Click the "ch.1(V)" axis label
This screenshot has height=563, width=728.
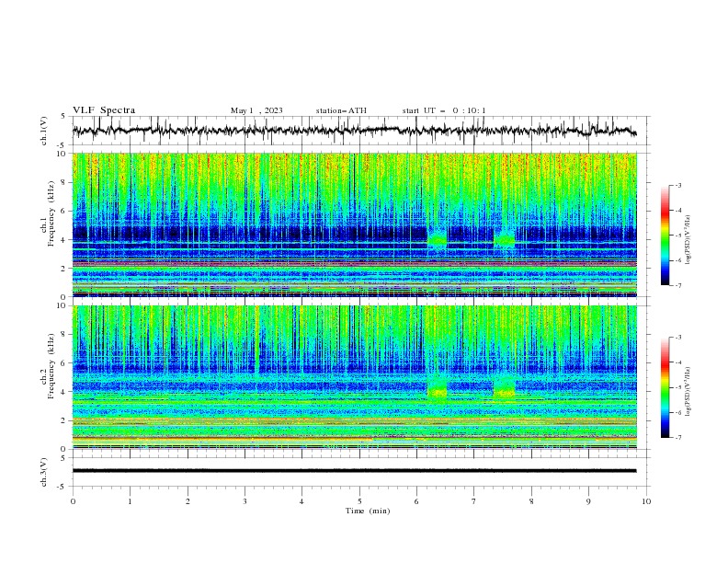pyautogui.click(x=44, y=131)
